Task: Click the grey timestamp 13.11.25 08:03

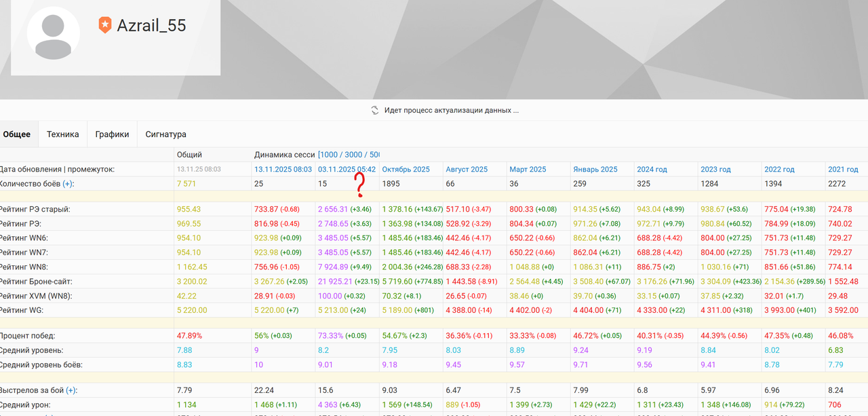Action: click(199, 170)
